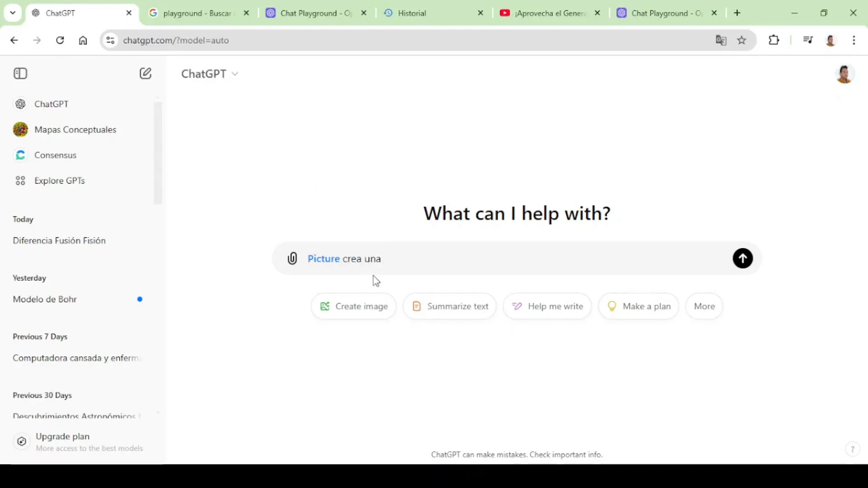Open the media control icon in toolbar
The image size is (868, 488).
click(808, 40)
